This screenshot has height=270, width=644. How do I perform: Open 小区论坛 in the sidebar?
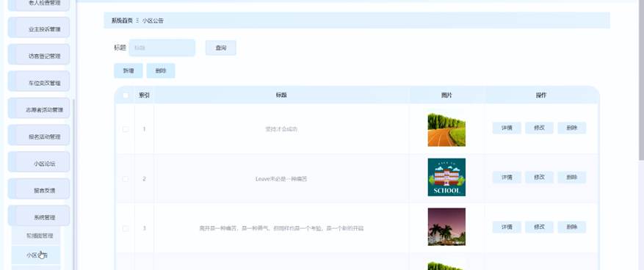click(x=39, y=162)
